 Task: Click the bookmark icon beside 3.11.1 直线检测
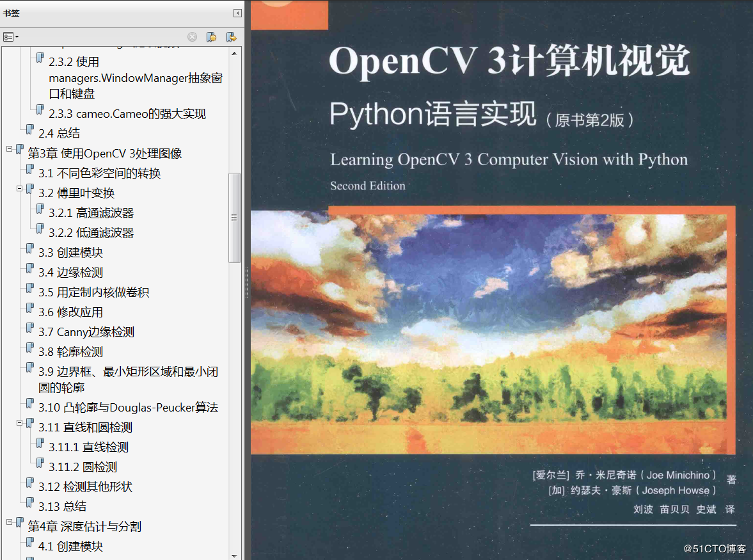click(40, 444)
